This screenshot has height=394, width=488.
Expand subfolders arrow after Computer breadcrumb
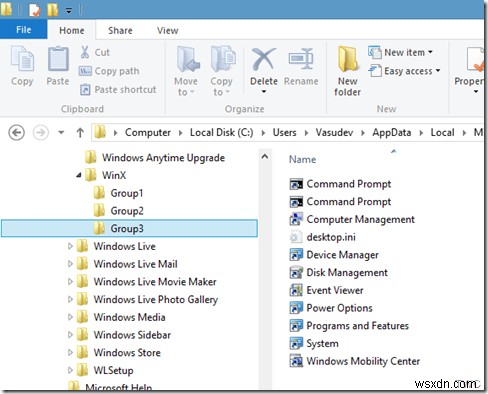(181, 133)
